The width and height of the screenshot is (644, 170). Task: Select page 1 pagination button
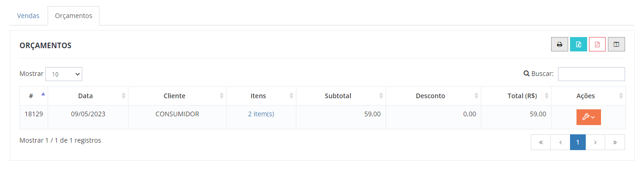click(578, 142)
